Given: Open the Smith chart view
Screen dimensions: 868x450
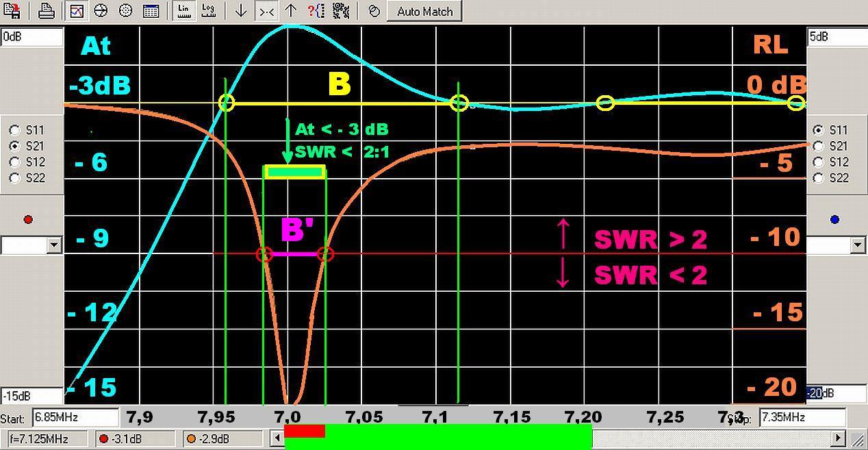Looking at the screenshot, I should pos(101,11).
